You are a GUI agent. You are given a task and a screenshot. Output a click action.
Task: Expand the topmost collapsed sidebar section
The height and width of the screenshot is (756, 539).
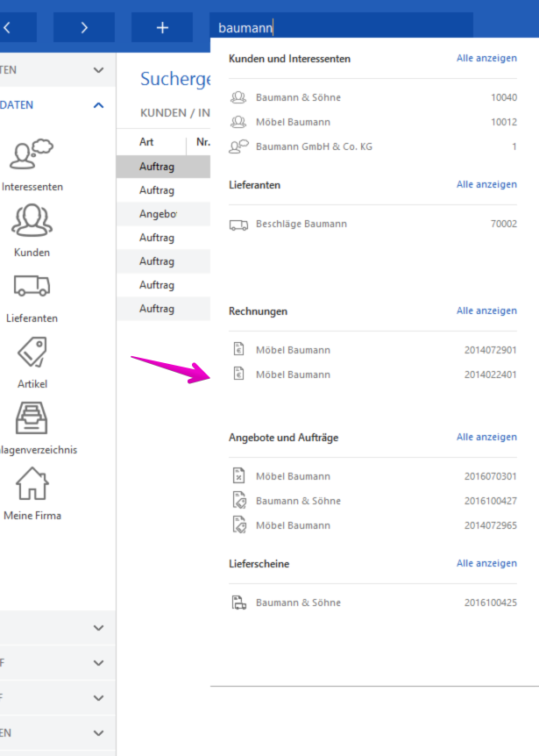point(98,70)
